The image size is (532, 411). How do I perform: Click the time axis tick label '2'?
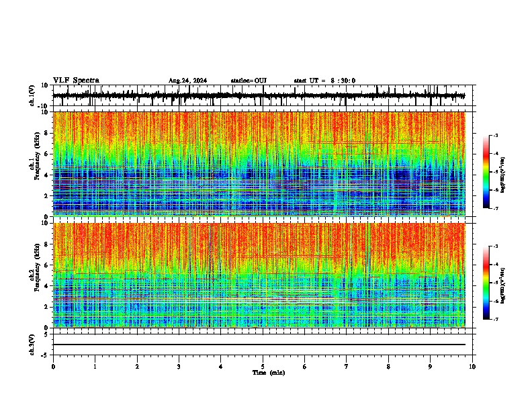pyautogui.click(x=137, y=367)
